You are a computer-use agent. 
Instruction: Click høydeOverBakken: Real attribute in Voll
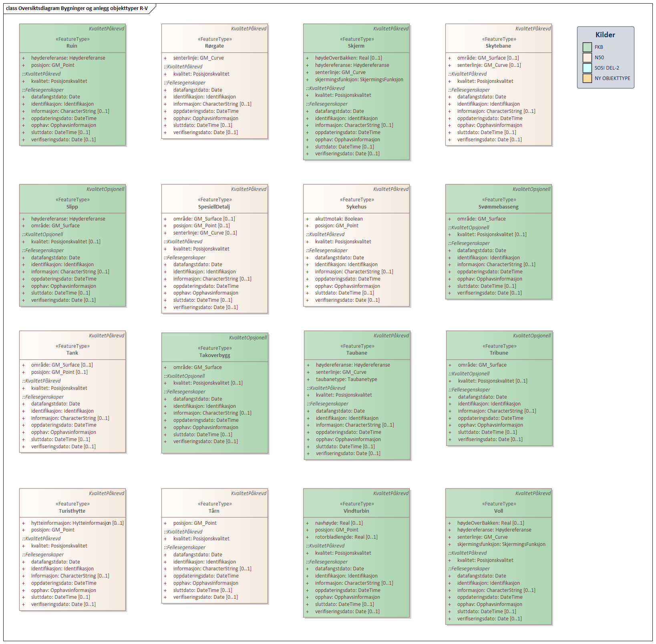[491, 523]
